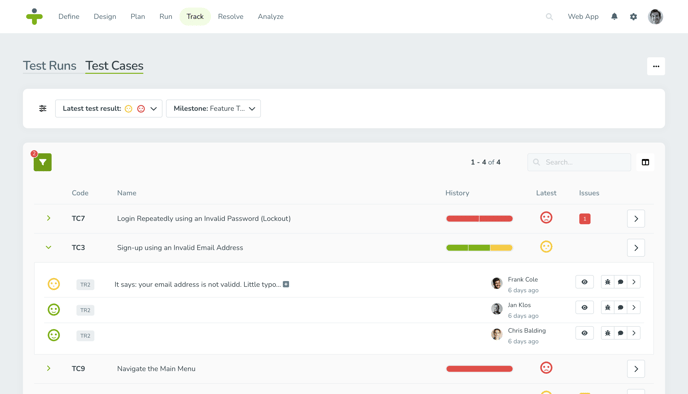Click comment icon in Chris Balding row
Viewport: 688px width, 394px height.
pos(620,333)
